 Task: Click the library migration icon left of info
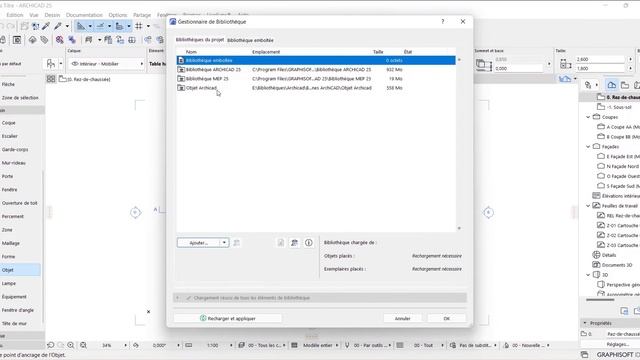click(x=294, y=243)
